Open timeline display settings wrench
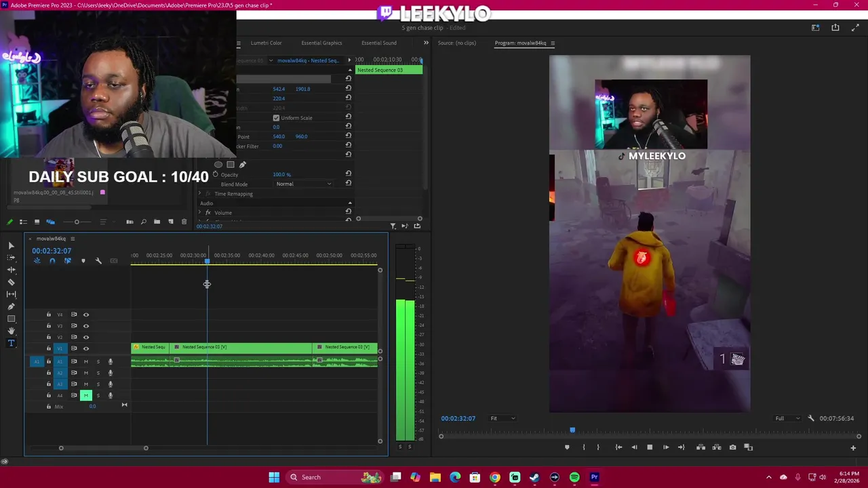This screenshot has width=868, height=488. coord(98,261)
